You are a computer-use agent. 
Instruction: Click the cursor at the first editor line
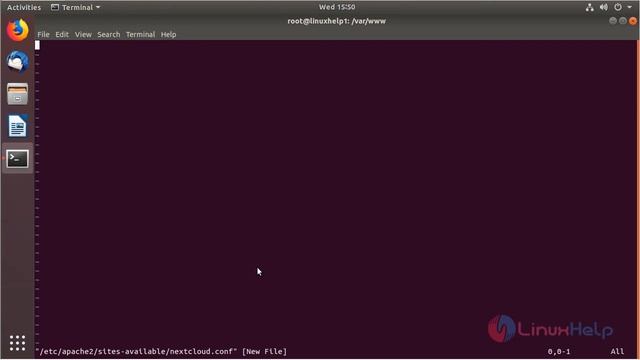(x=37, y=45)
